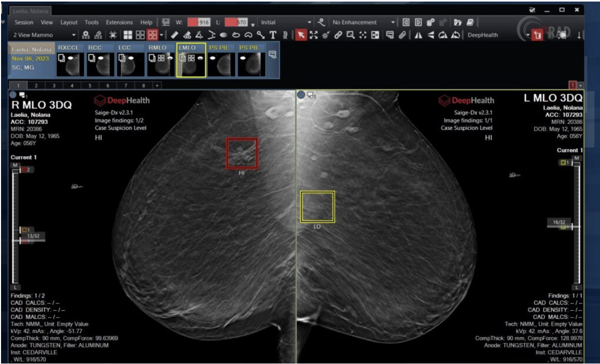The width and height of the screenshot is (600, 364).
Task: Select the Text annotation tool
Action: pyautogui.click(x=273, y=35)
